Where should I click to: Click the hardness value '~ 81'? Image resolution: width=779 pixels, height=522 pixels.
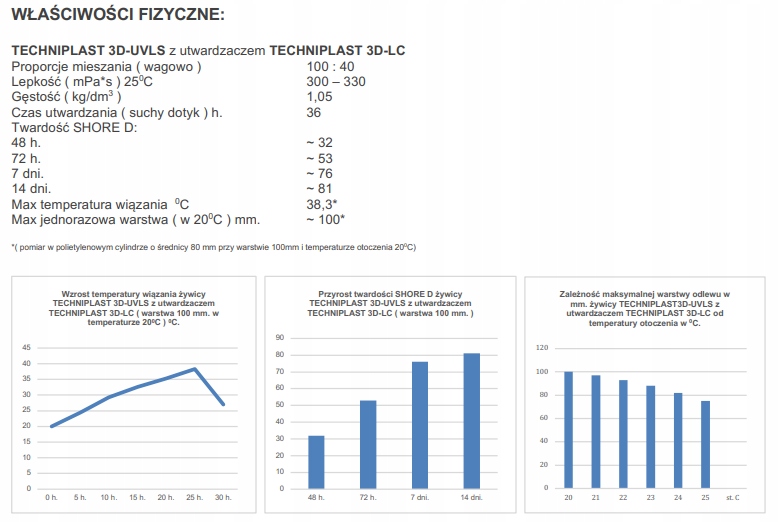319,189
